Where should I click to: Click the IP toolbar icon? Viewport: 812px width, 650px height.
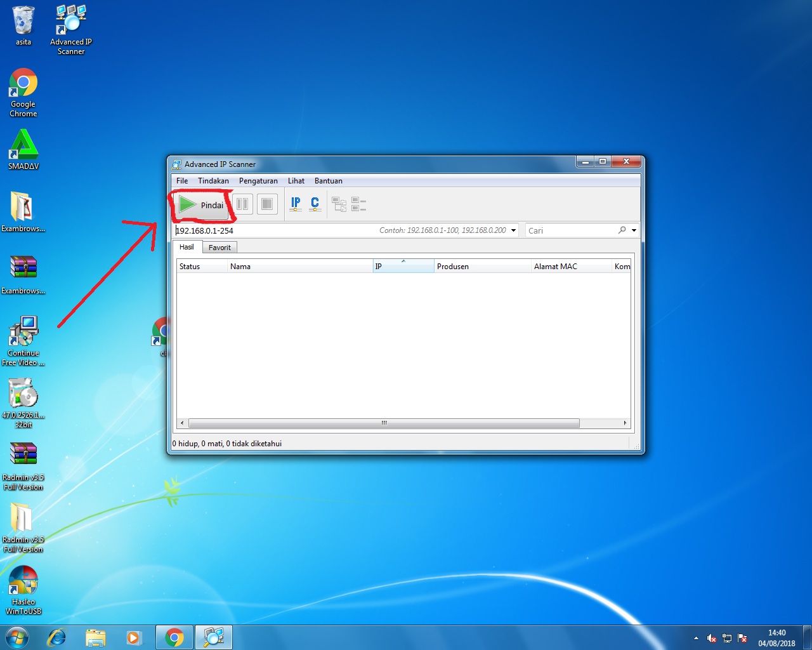[x=296, y=204]
